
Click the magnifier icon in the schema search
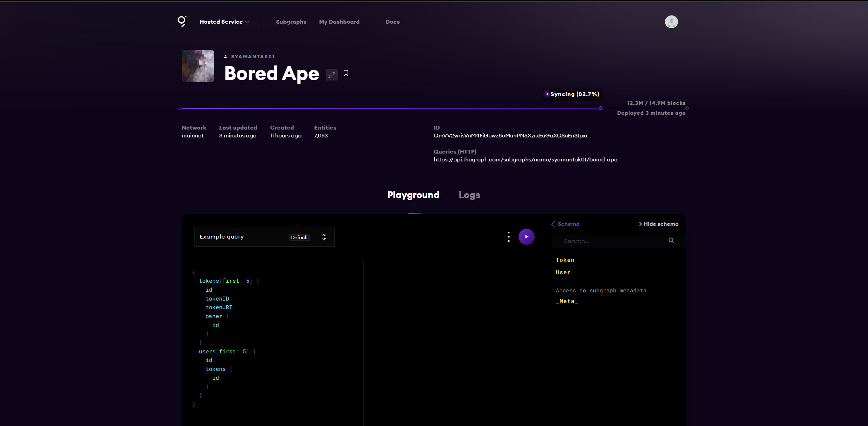click(671, 241)
